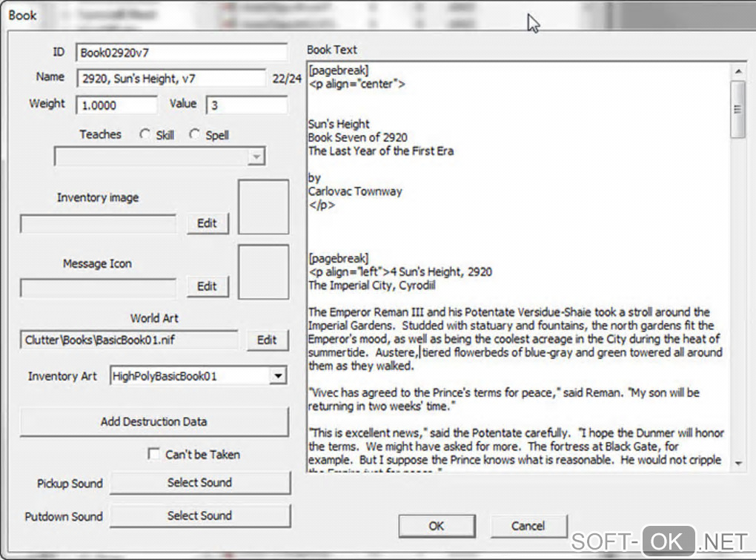Click the second [pagebreak] line in Book Text
Viewport: 756px width, 560px height.
[x=339, y=259]
